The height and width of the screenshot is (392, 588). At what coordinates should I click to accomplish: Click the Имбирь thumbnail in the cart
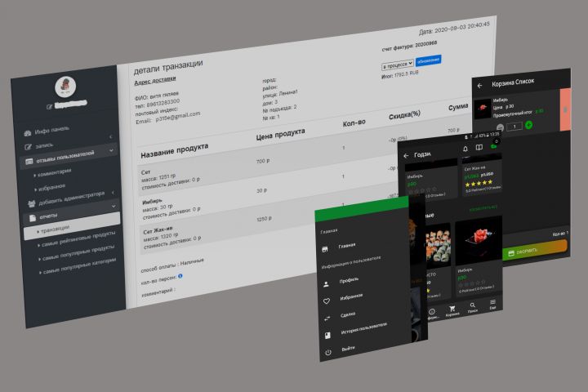click(x=483, y=108)
